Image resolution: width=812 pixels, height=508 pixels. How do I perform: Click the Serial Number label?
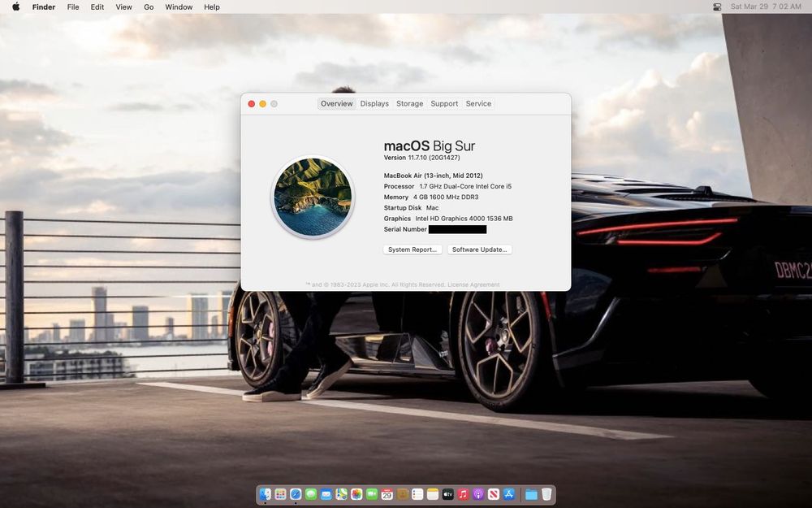(405, 229)
